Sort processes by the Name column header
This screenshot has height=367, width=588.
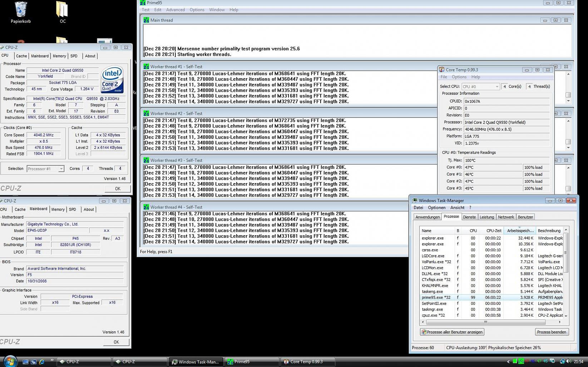[437, 231]
